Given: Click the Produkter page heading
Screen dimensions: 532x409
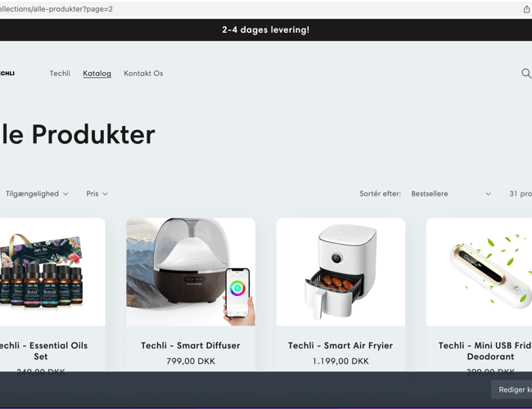Looking at the screenshot, I should pos(78,134).
